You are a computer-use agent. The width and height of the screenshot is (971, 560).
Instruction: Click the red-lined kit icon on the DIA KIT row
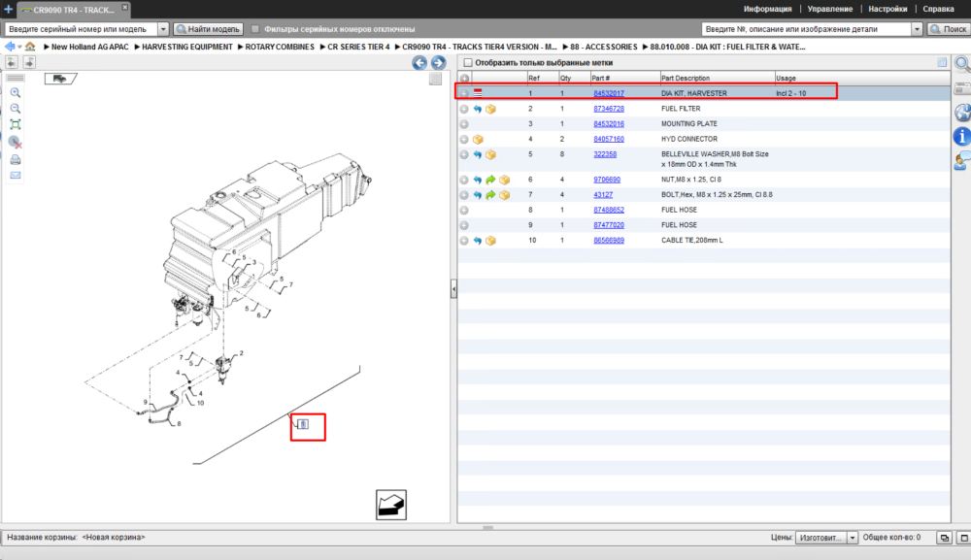point(478,93)
